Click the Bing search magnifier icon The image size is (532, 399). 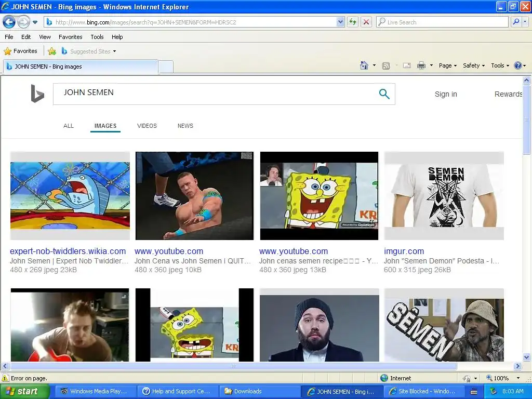tap(384, 94)
